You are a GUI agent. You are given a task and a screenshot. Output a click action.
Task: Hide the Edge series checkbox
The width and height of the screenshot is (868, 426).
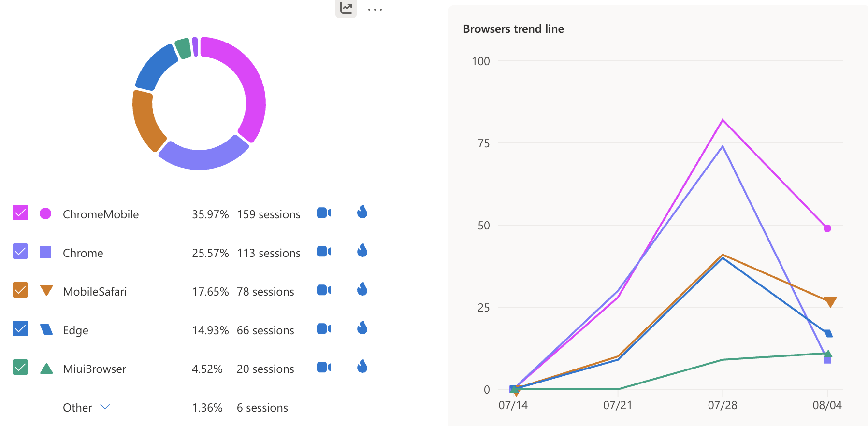pos(20,328)
